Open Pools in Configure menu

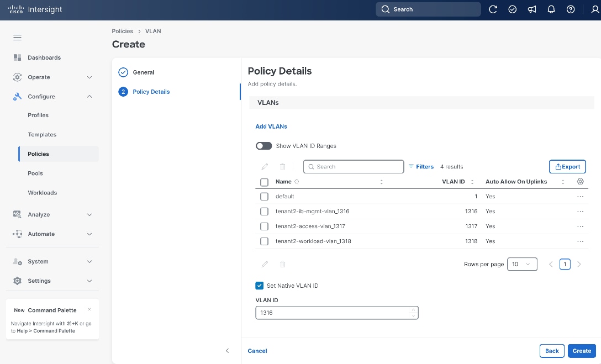pyautogui.click(x=35, y=173)
